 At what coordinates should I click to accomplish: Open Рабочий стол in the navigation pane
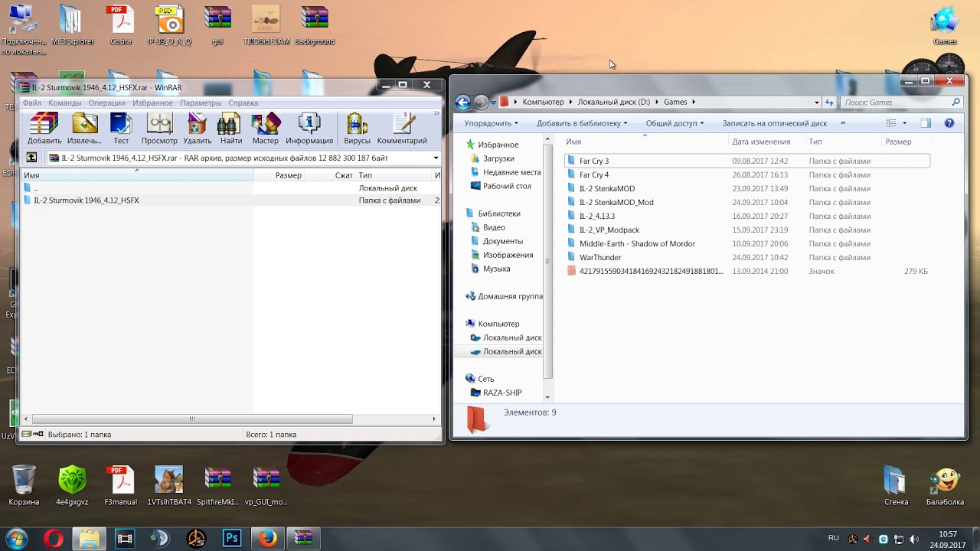pos(507,186)
